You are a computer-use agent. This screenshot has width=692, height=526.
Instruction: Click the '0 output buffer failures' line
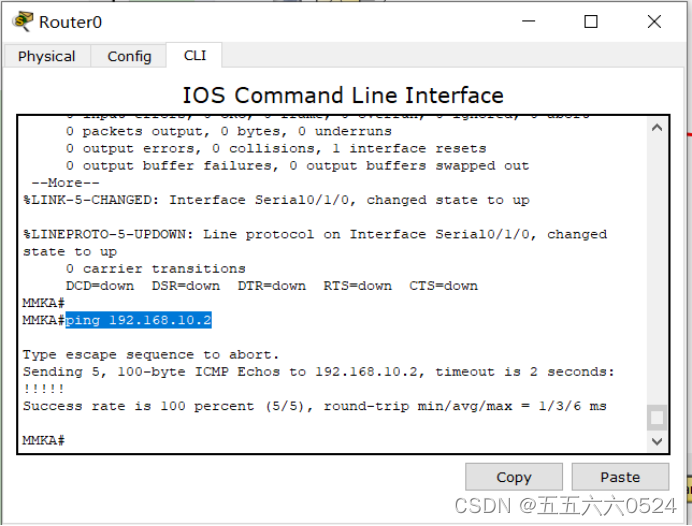tap(298, 166)
